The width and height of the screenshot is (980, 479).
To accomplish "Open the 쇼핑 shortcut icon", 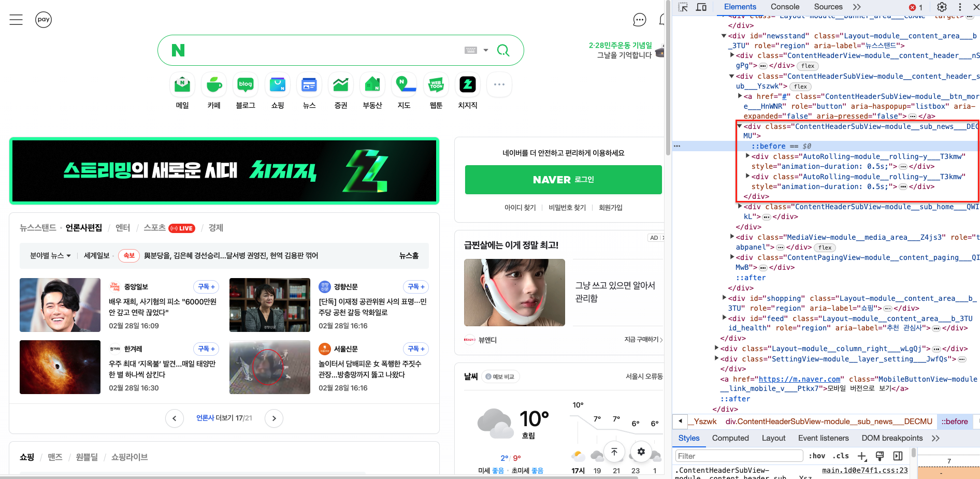I will click(278, 84).
